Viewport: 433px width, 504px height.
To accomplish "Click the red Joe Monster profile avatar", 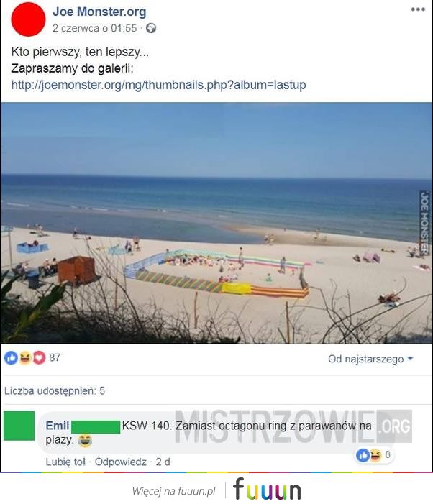I will (x=28, y=19).
